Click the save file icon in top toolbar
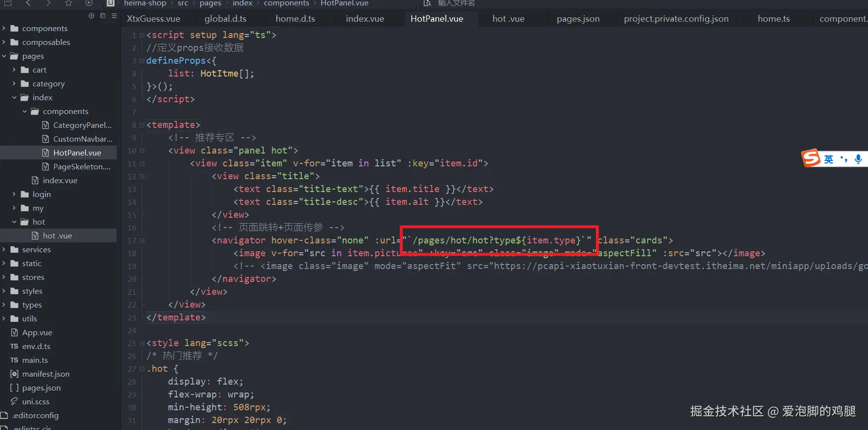 (x=8, y=3)
